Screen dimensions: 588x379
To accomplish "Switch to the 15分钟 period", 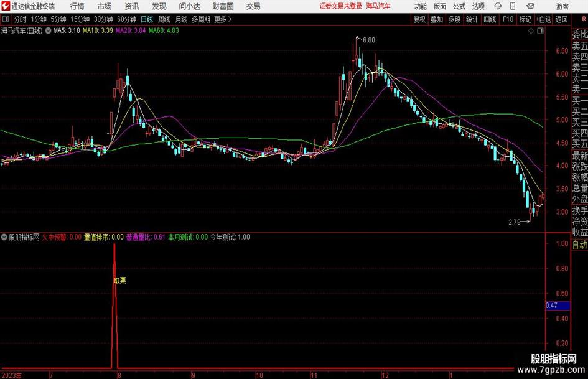I will point(80,19).
